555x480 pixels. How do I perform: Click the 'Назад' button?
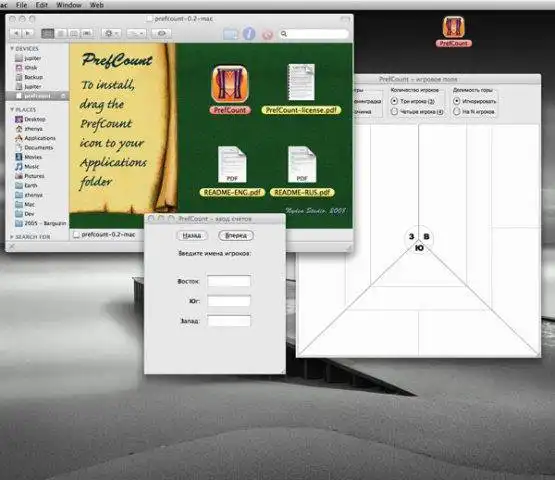[x=191, y=235]
